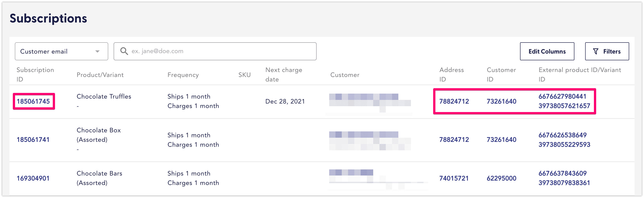Click the Subscriptions page title
This screenshot has height=198, width=644.
click(x=49, y=18)
